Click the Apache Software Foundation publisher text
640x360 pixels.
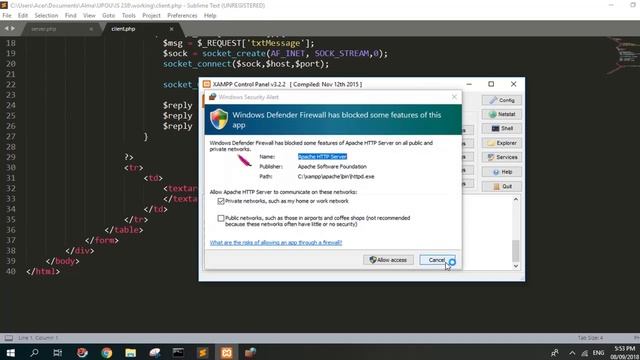pyautogui.click(x=332, y=167)
